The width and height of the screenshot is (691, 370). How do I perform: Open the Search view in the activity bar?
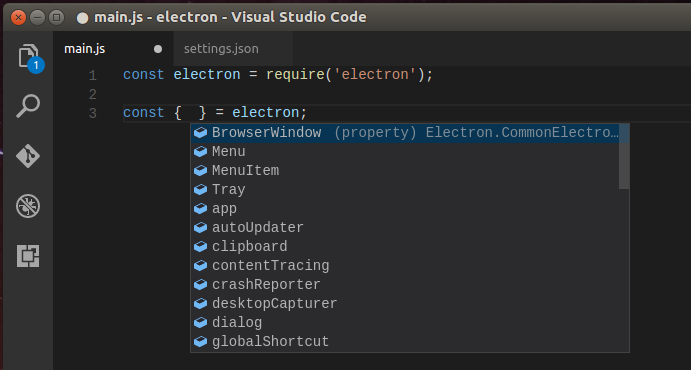(x=28, y=106)
